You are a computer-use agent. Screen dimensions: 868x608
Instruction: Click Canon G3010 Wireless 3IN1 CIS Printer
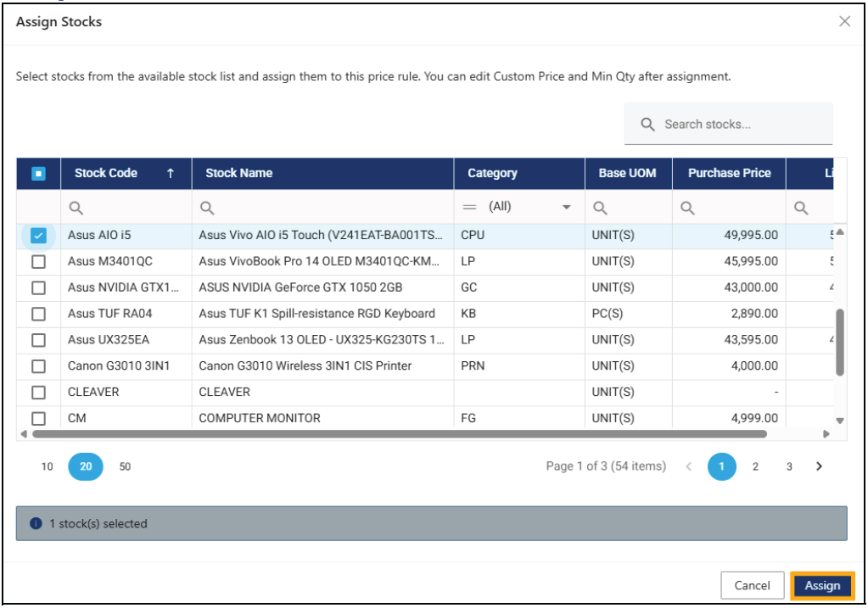tap(305, 365)
